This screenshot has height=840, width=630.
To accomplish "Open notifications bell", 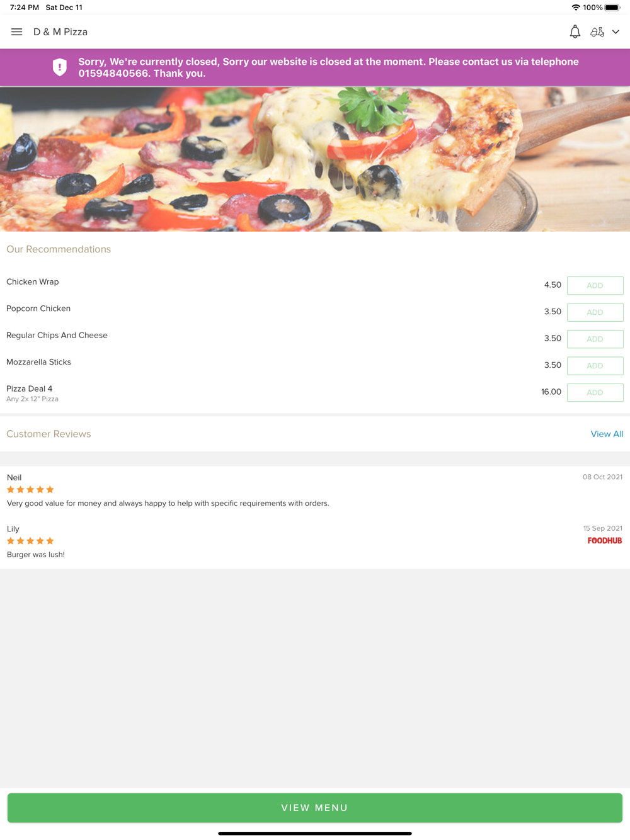I will coord(575,31).
